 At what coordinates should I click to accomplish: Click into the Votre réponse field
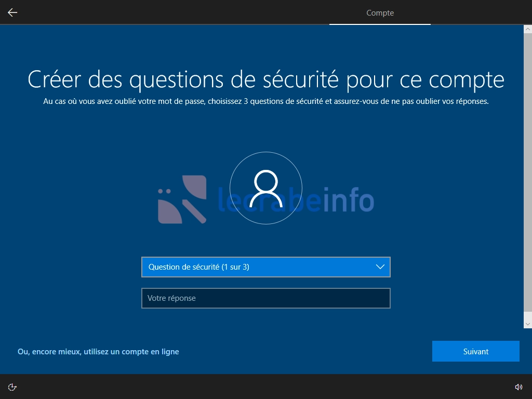coord(266,298)
